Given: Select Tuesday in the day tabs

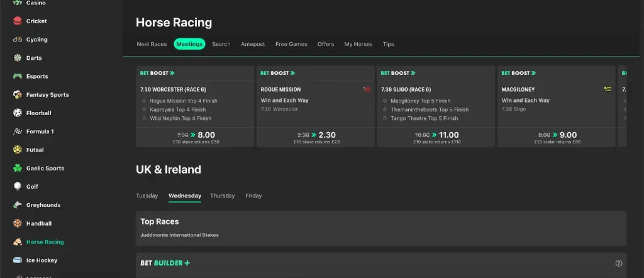Looking at the screenshot, I should click(x=147, y=196).
